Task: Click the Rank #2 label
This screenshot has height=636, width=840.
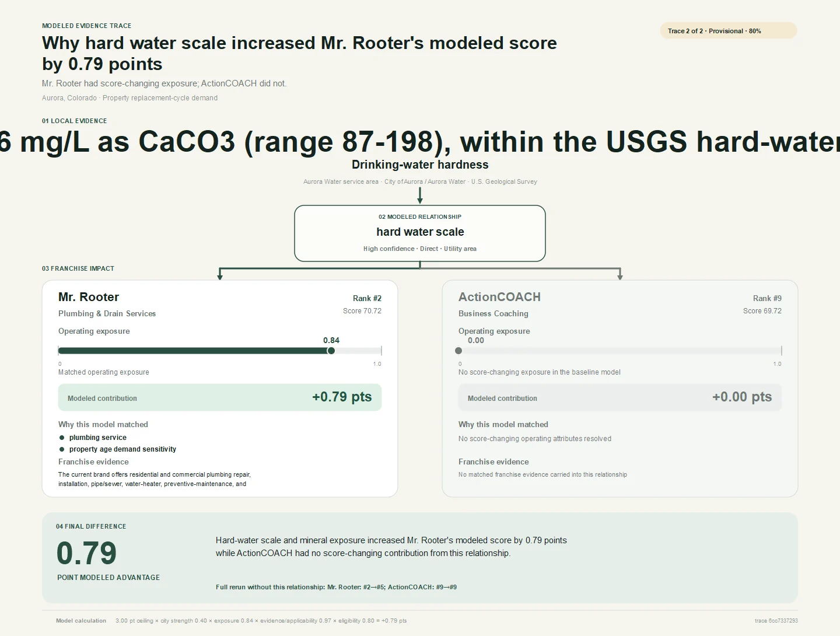Action: (x=367, y=298)
